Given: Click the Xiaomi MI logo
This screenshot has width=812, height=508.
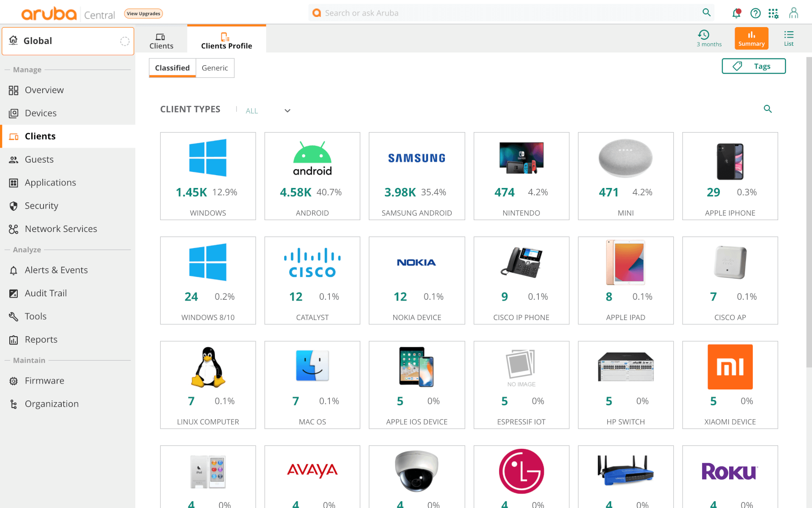Looking at the screenshot, I should point(730,367).
